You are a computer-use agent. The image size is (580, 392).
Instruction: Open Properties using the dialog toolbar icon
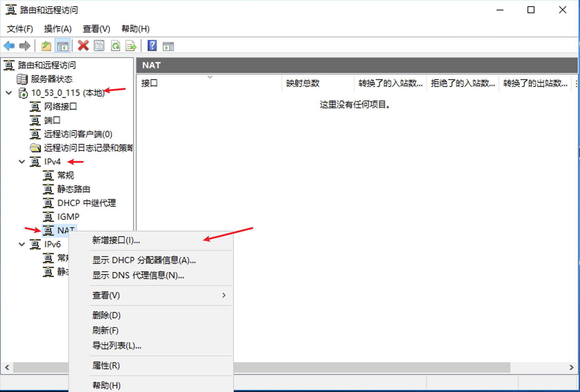tap(99, 45)
